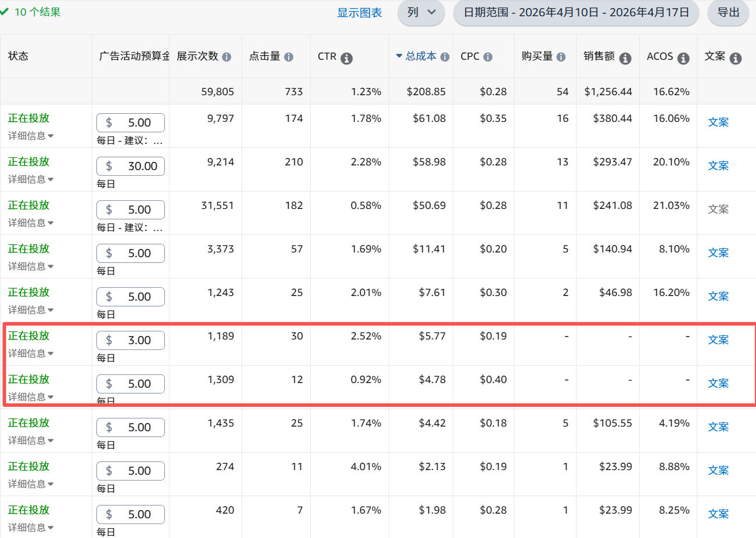Open the 列 columns dropdown
This screenshot has height=538, width=756.
pos(421,12)
